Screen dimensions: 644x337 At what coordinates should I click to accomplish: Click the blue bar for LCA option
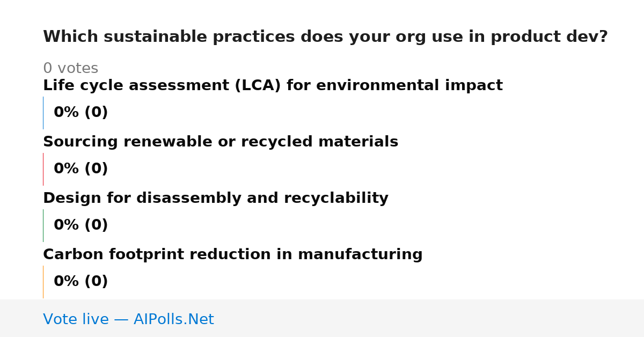click(x=43, y=113)
